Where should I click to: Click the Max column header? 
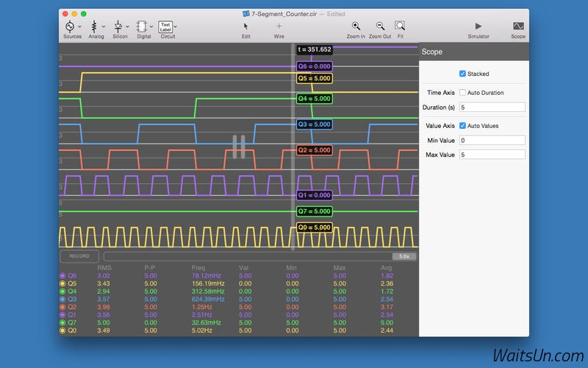point(340,268)
